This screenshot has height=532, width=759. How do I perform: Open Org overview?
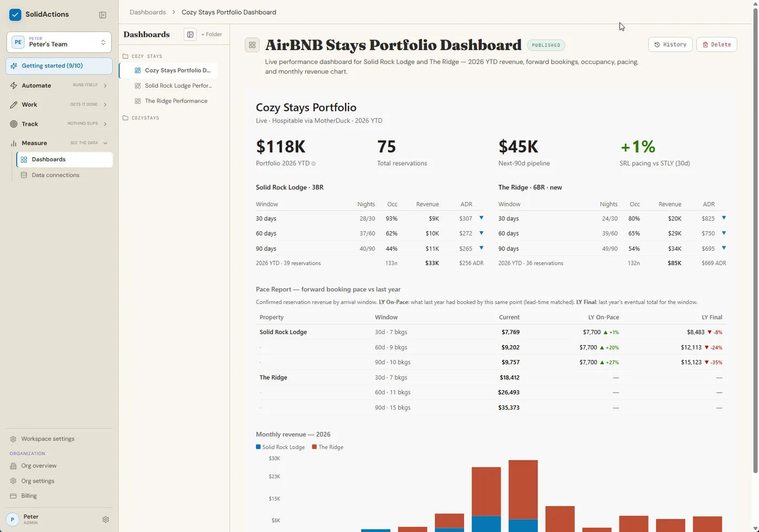38,466
